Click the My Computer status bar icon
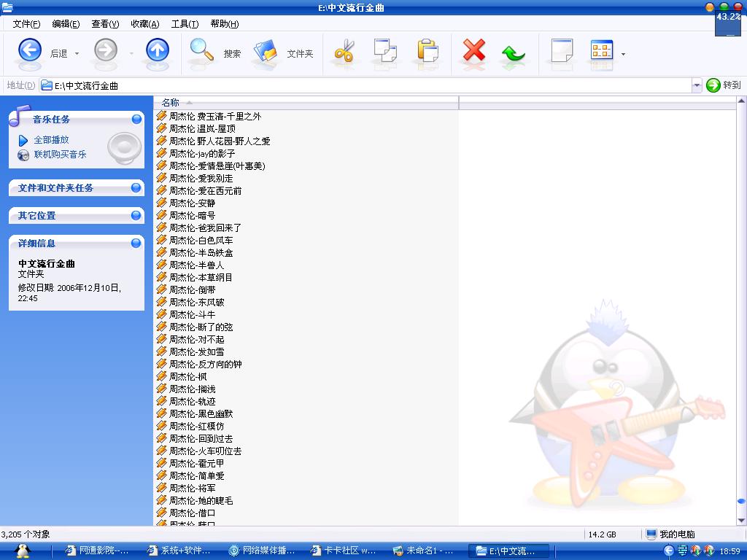Viewport: 747px width, 560px height. pyautogui.click(x=651, y=534)
